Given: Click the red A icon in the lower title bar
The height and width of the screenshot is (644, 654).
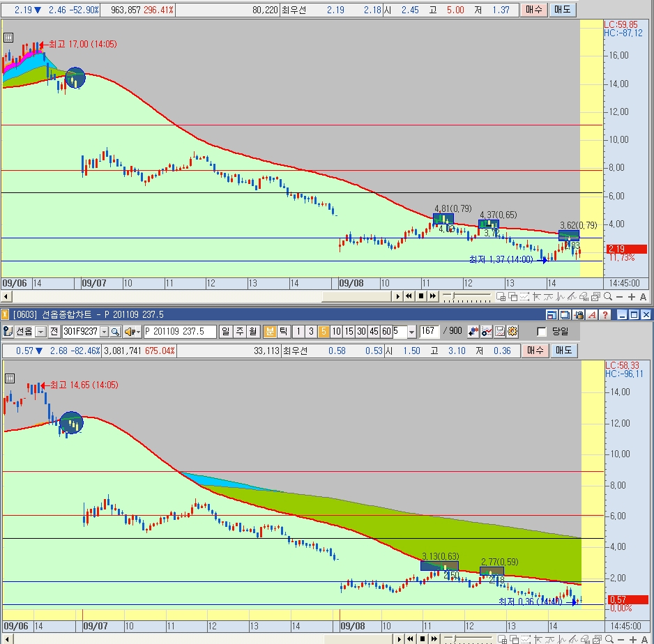Looking at the screenshot, I should click(x=593, y=315).
